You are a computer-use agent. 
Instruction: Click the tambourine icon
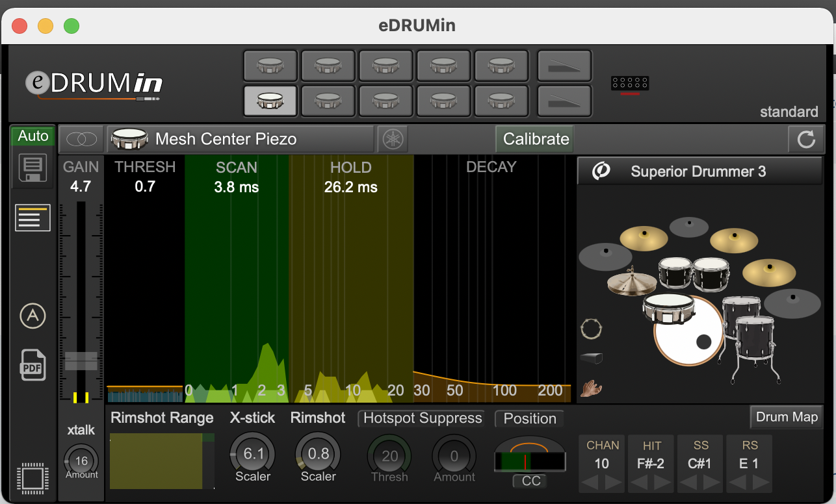tap(591, 329)
